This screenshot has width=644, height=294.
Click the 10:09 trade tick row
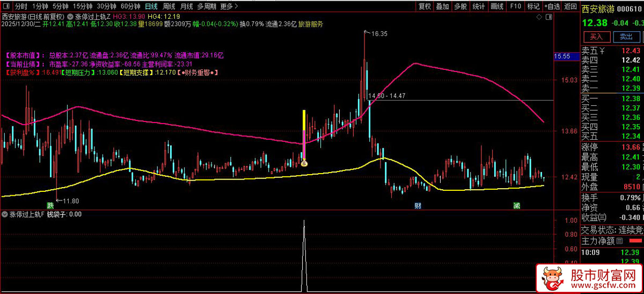(612, 251)
